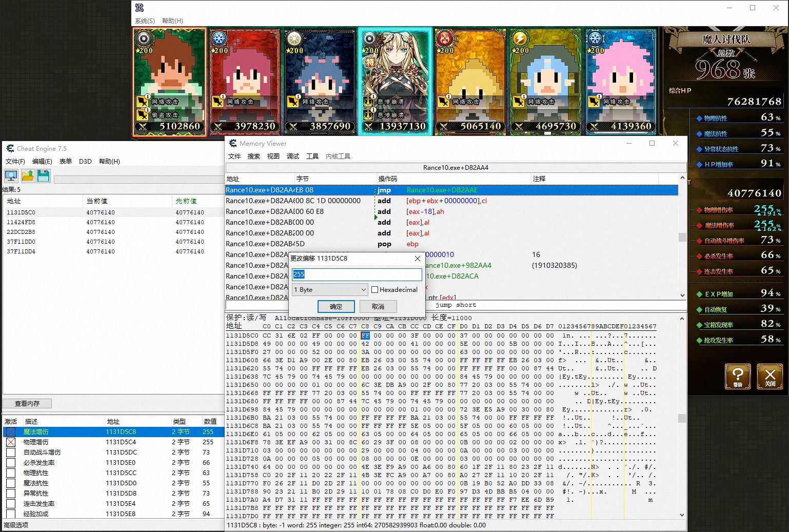Image resolution: width=789 pixels, height=532 pixels.
Task: Open 帮助(H) menu in Cheat Engine
Action: click(x=109, y=161)
